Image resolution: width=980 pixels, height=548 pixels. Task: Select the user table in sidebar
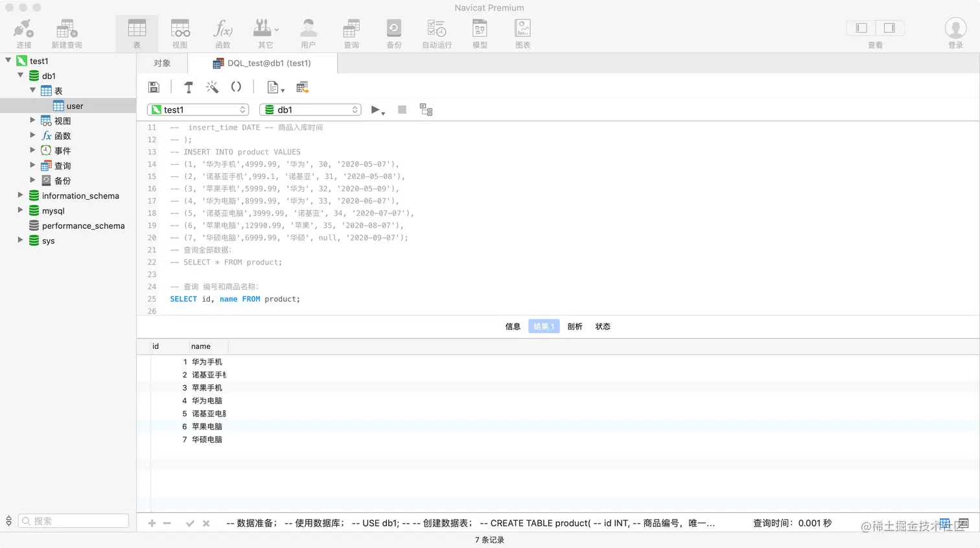68,106
